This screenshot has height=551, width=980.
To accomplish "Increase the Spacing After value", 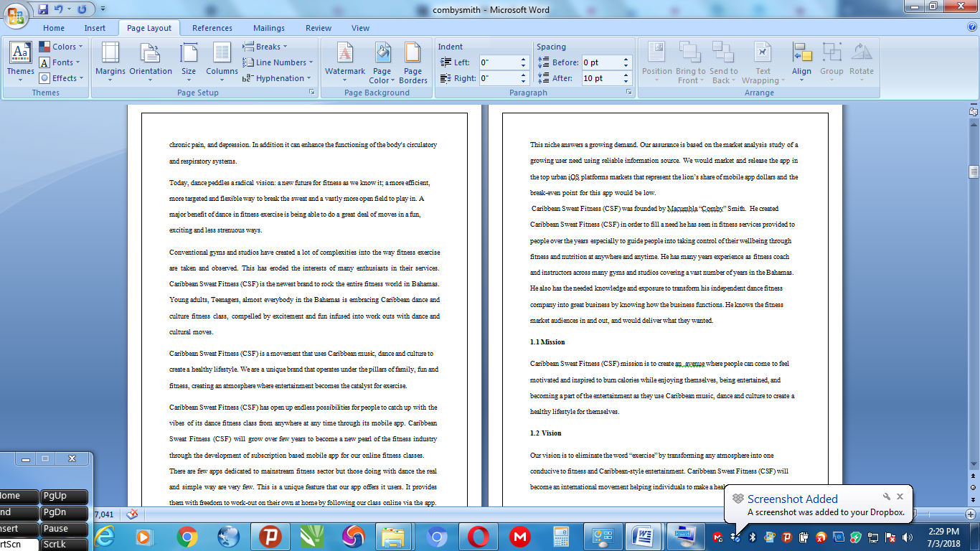I will tap(626, 75).
